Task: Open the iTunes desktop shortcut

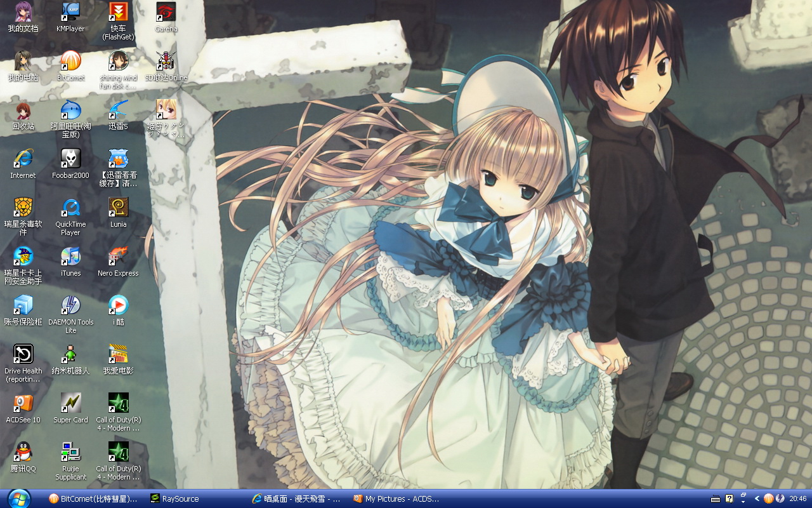Action: (70, 262)
